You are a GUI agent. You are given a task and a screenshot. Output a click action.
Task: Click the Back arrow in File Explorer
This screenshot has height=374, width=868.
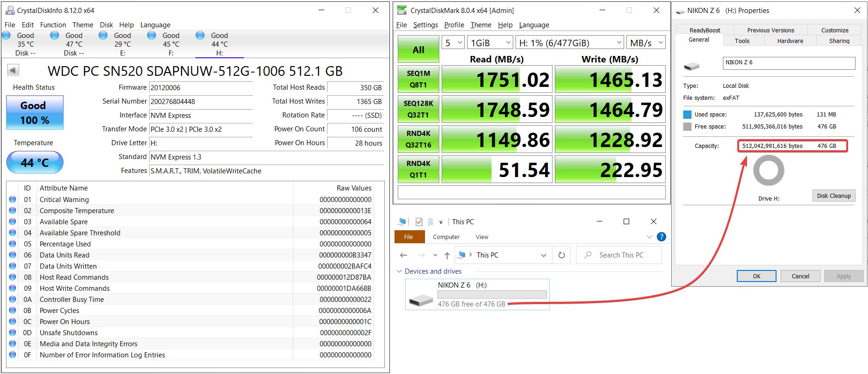point(404,255)
